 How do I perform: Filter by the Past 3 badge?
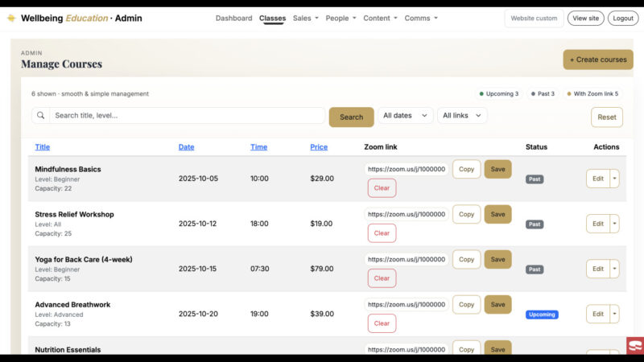coord(543,93)
